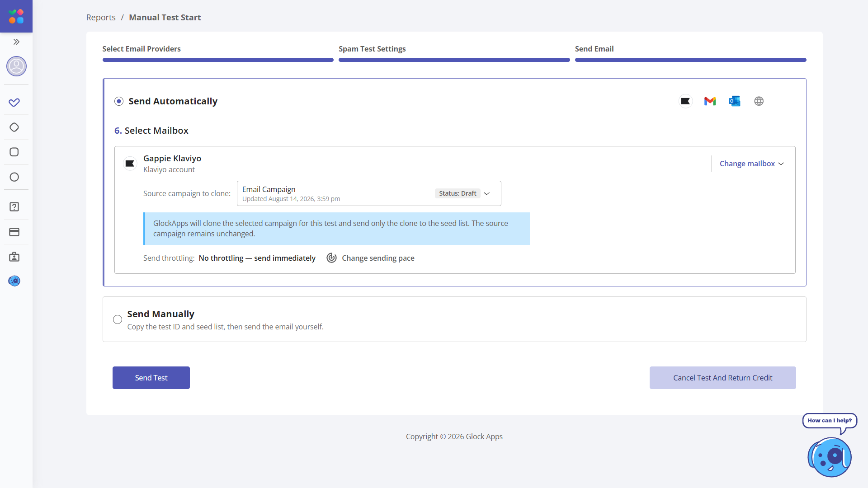Open the heart checkmark sidebar icon

point(14,103)
